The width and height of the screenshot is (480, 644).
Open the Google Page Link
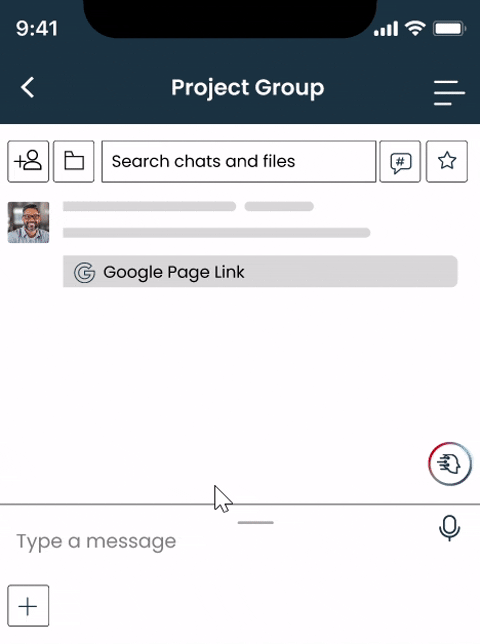pos(260,271)
